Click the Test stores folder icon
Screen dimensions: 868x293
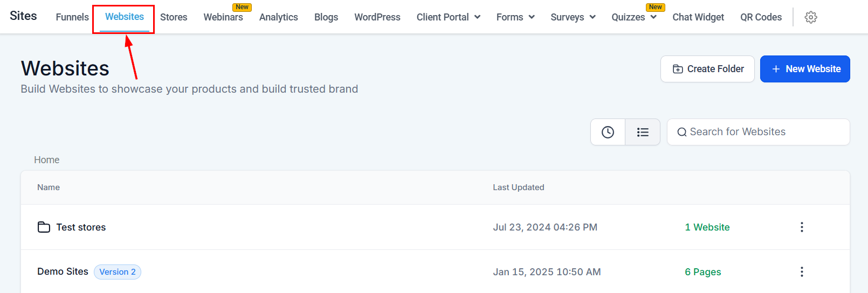pyautogui.click(x=44, y=227)
